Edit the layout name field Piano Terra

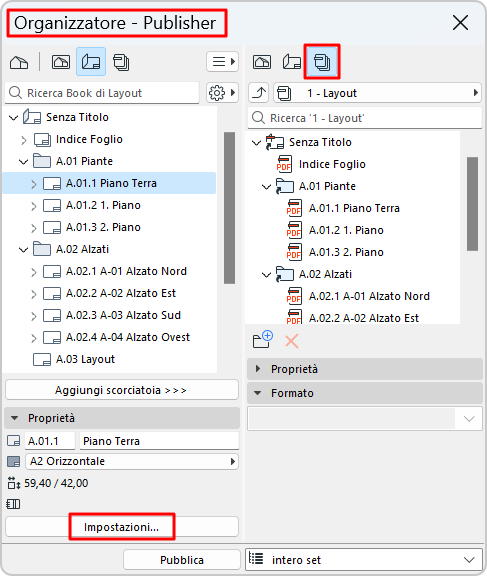coord(159,441)
